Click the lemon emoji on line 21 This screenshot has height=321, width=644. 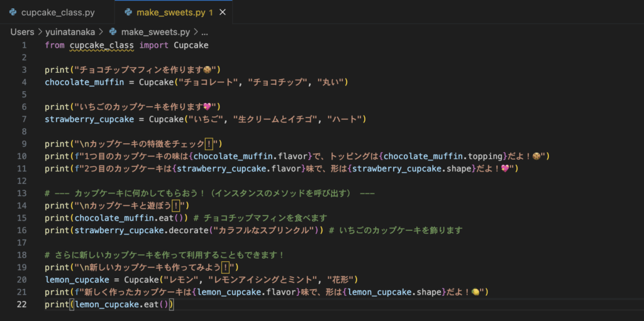click(x=477, y=292)
